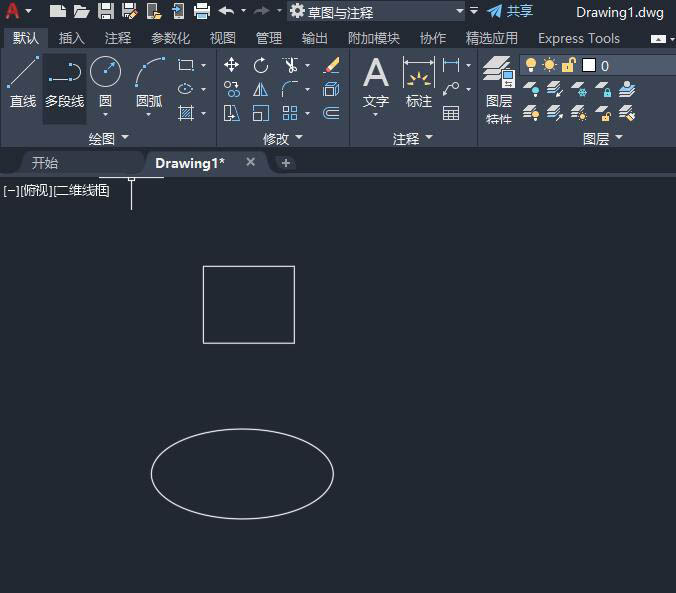Click the Plot printer icon
676x593 pixels.
coord(202,11)
